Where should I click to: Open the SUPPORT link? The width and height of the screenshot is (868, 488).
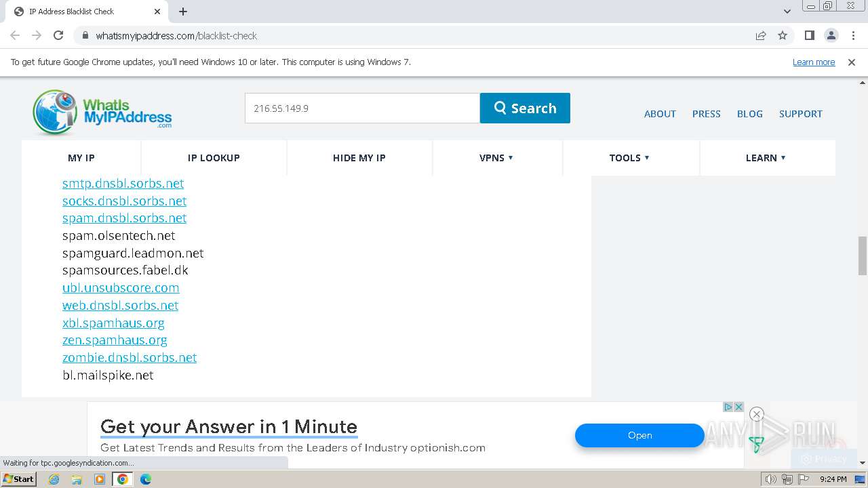[x=800, y=114]
